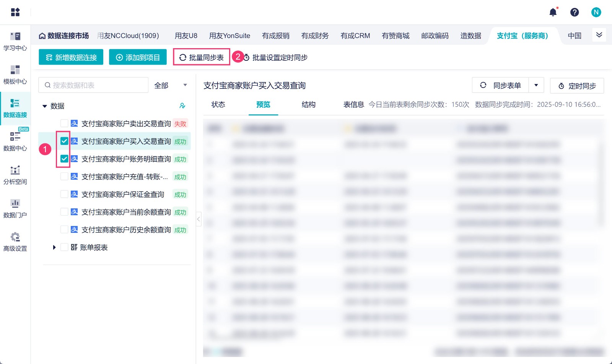Open the 预览 tab
The image size is (612, 364).
[x=263, y=104]
